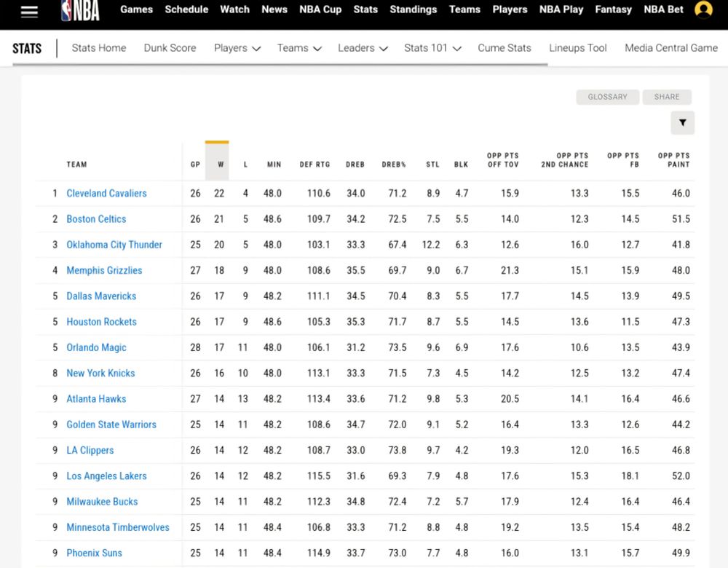The height and width of the screenshot is (568, 728).
Task: Open Minnesota Timberwolves team link
Action: (x=117, y=527)
